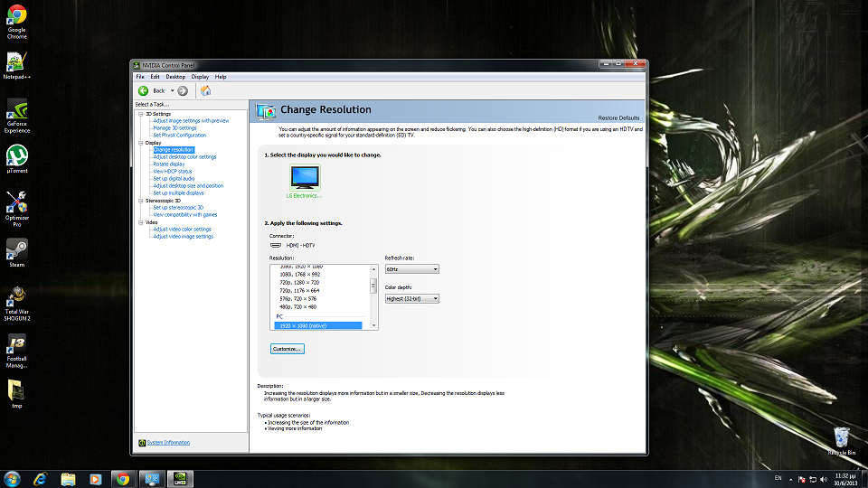
Task: Launch Steam desktop icon
Action: (x=16, y=253)
